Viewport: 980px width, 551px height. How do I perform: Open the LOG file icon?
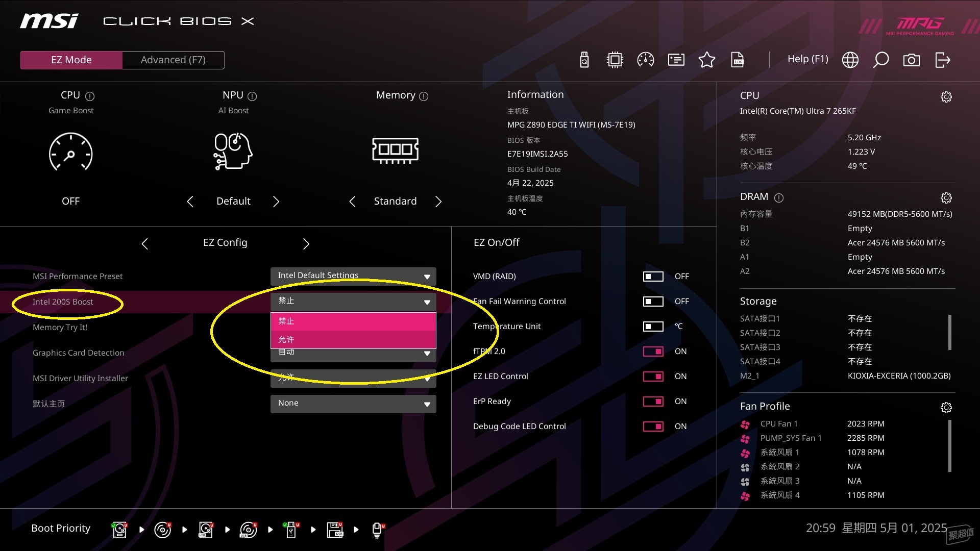pyautogui.click(x=738, y=60)
